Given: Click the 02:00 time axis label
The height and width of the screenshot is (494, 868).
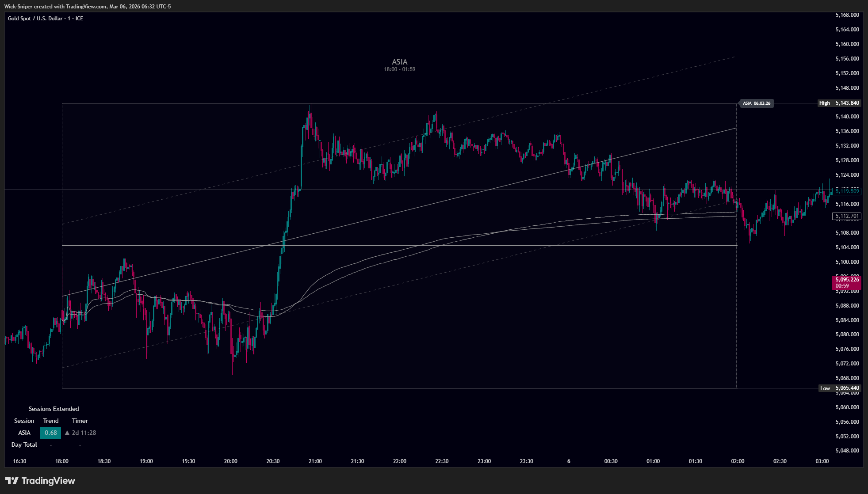Looking at the screenshot, I should [737, 461].
